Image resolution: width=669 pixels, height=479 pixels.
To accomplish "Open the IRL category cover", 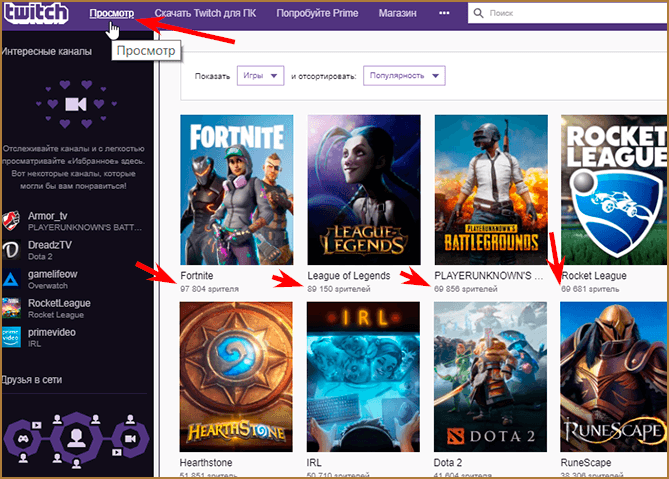I will [x=363, y=377].
